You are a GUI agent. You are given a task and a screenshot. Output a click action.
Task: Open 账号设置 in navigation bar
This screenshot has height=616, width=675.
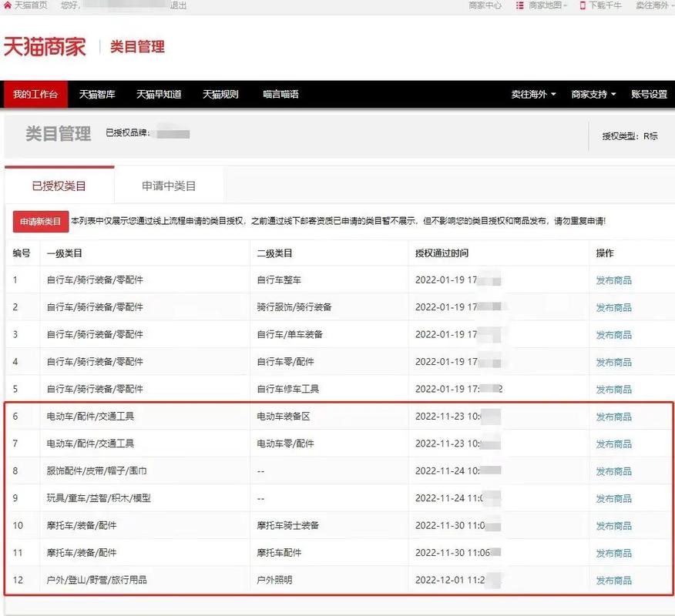tap(649, 94)
